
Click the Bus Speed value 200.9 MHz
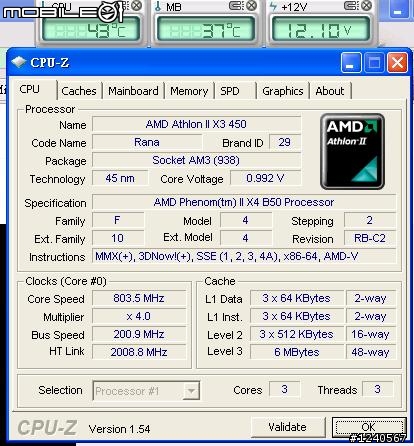pyautogui.click(x=139, y=334)
